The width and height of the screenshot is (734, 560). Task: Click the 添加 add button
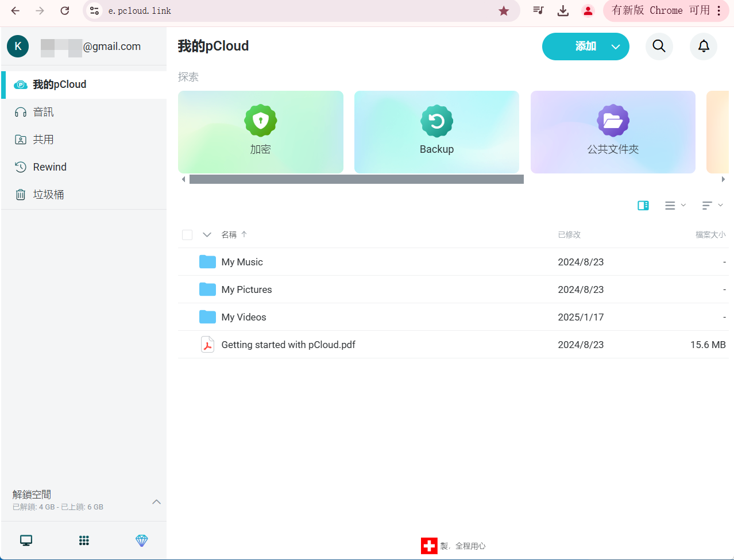tap(586, 47)
